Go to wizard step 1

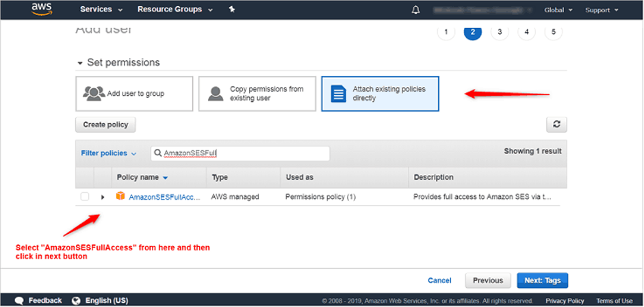[x=446, y=31]
